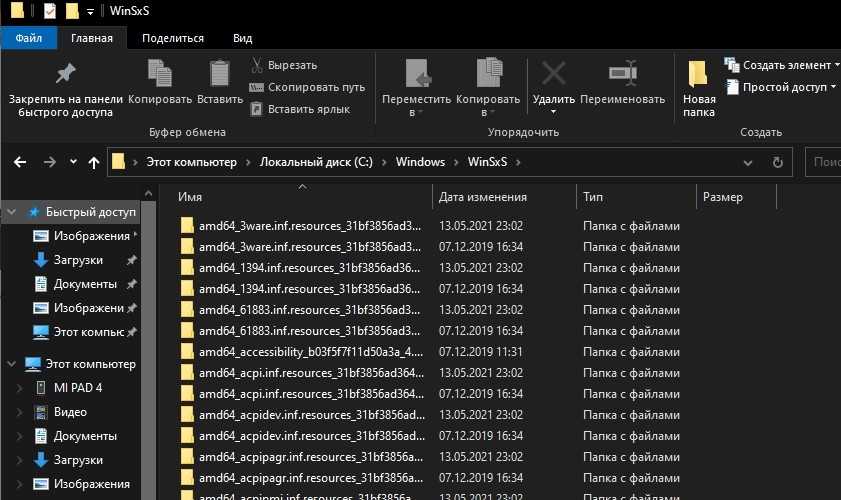The height and width of the screenshot is (500, 841).
Task: Click the Up arrow navigation button
Action: [x=94, y=162]
